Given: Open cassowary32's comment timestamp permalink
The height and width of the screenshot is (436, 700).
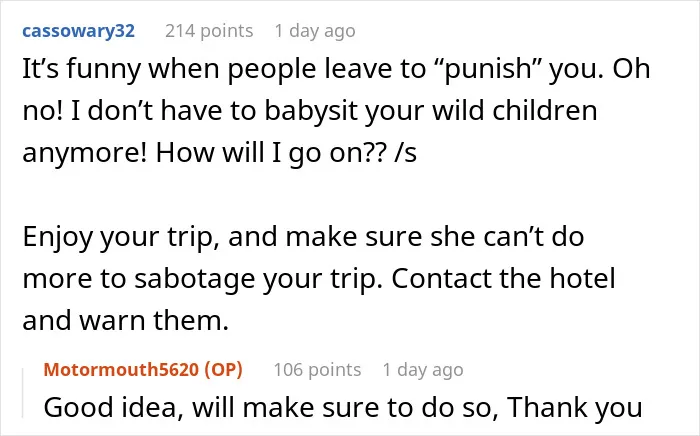Looking at the screenshot, I should coord(315,31).
